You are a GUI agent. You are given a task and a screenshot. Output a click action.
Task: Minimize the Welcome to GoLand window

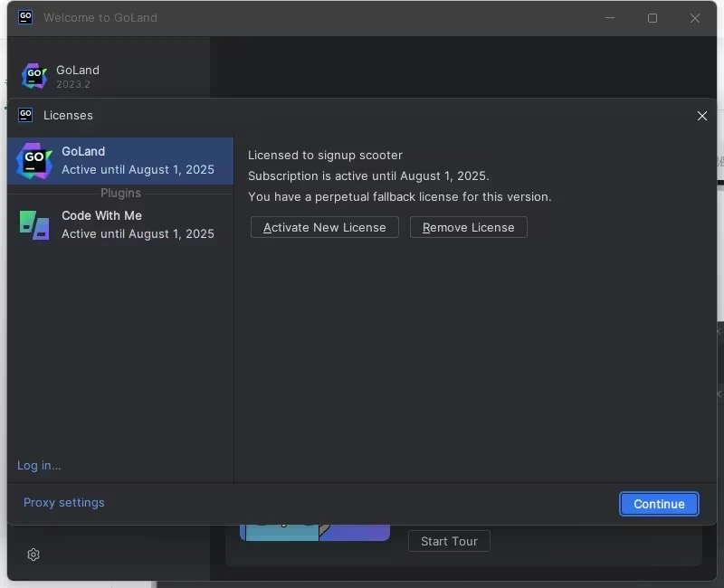611,18
